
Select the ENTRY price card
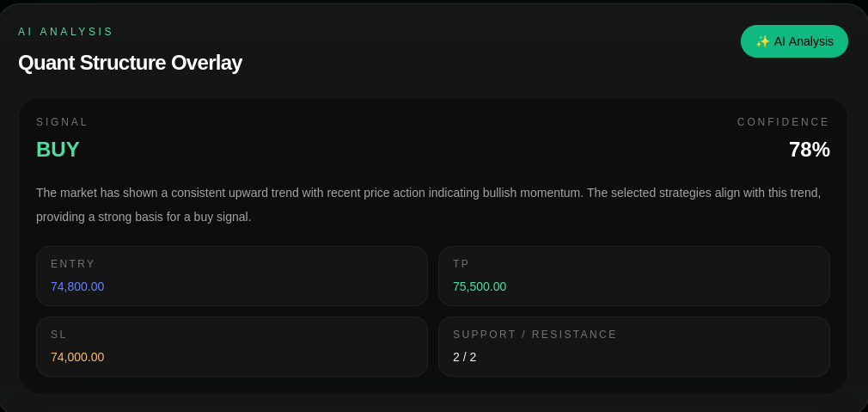coord(232,276)
